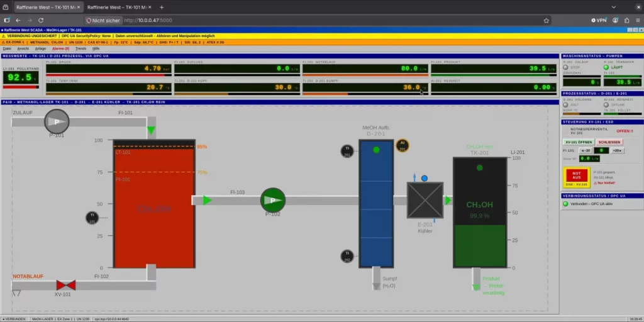Click the SCHLIESSEN valve button

pyautogui.click(x=609, y=142)
